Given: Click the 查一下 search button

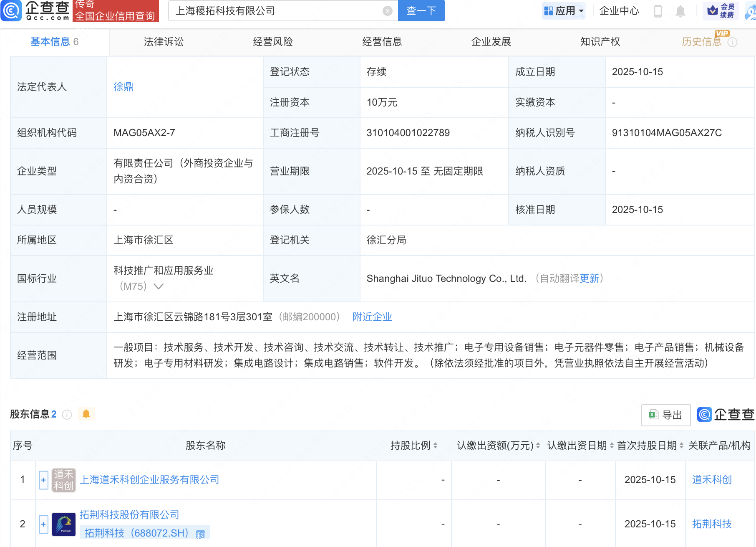Looking at the screenshot, I should point(421,11).
